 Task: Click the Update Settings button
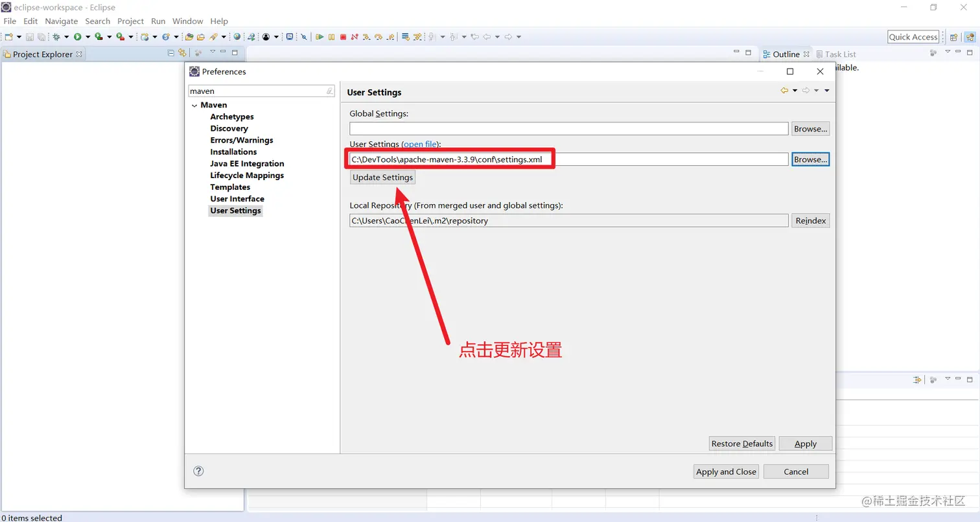[x=382, y=177]
